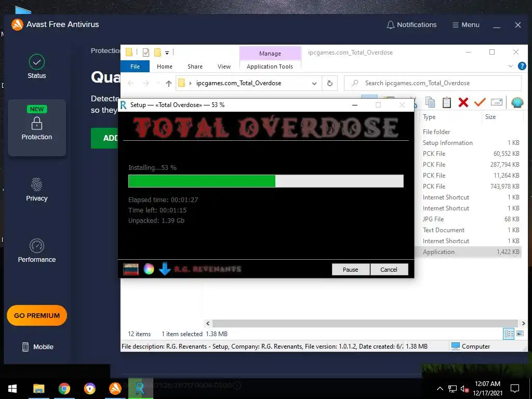Click horizontal scrollbar in Explorer
The image size is (532, 399).
[x=365, y=323]
